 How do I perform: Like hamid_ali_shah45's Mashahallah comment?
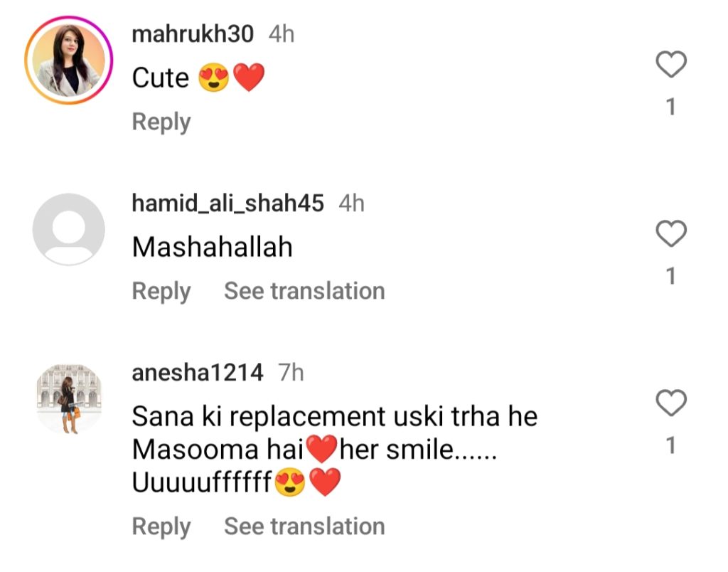(671, 233)
